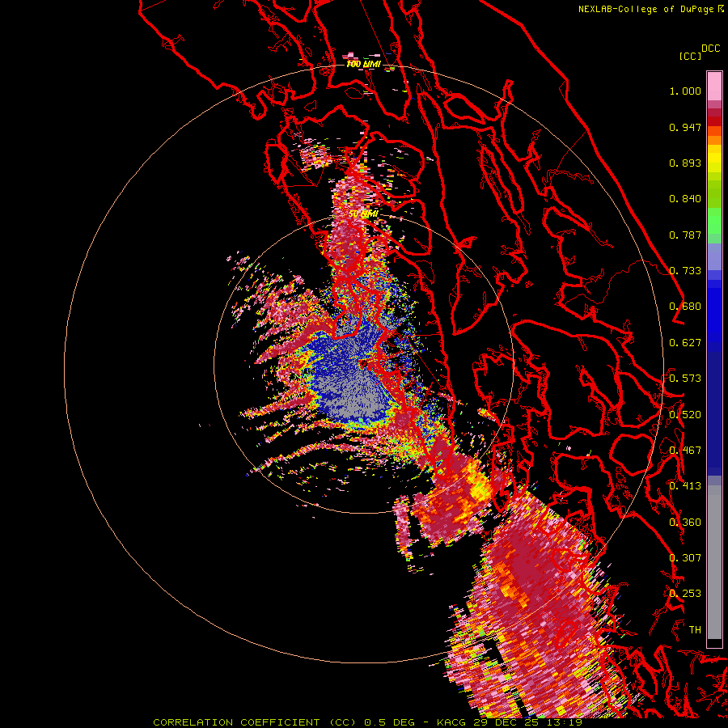Click the 100 NMI range ring label
The image size is (728, 728).
pyautogui.click(x=363, y=64)
